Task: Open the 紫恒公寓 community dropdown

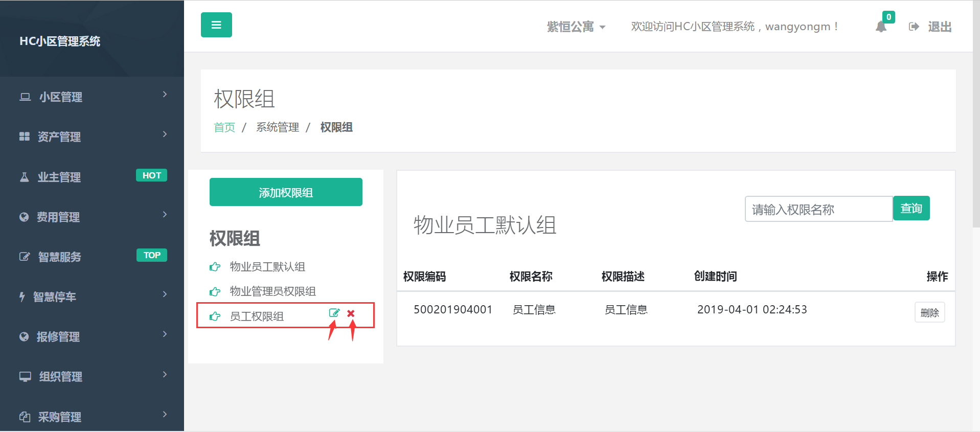Action: pos(576,27)
